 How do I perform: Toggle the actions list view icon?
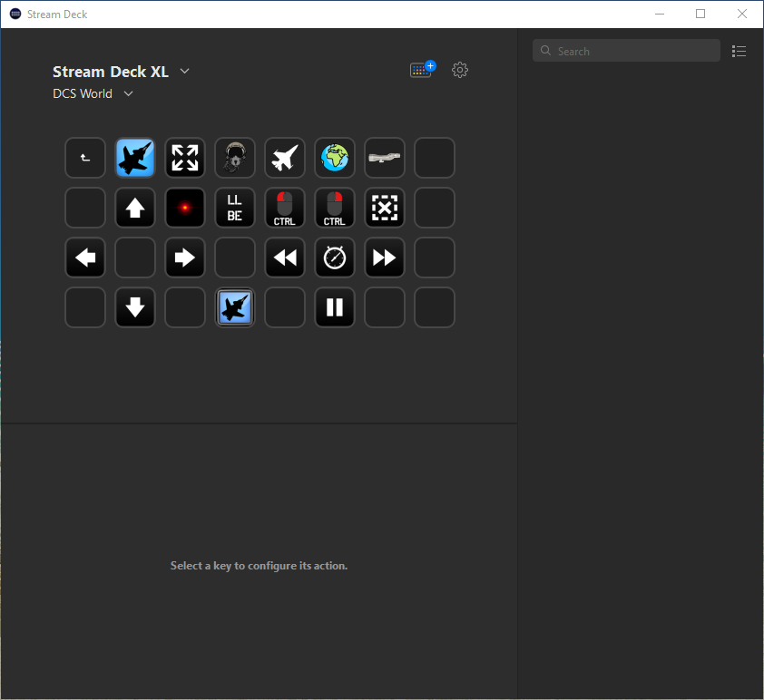(740, 52)
